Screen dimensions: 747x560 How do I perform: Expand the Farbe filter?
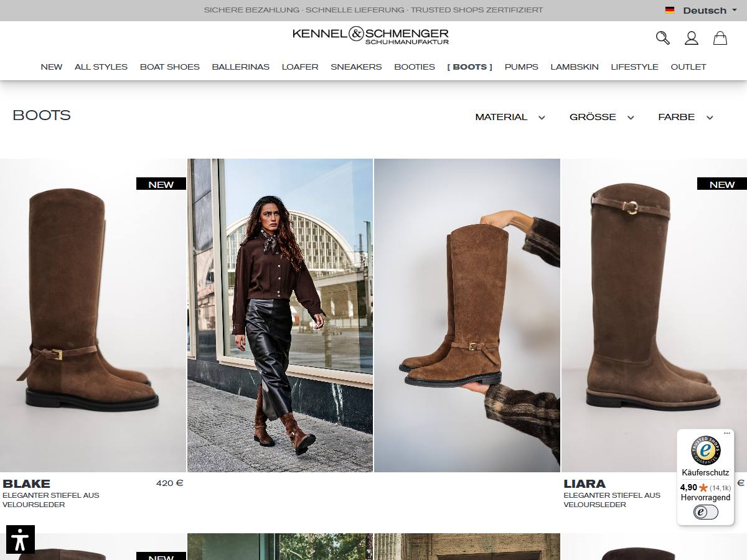pos(685,117)
